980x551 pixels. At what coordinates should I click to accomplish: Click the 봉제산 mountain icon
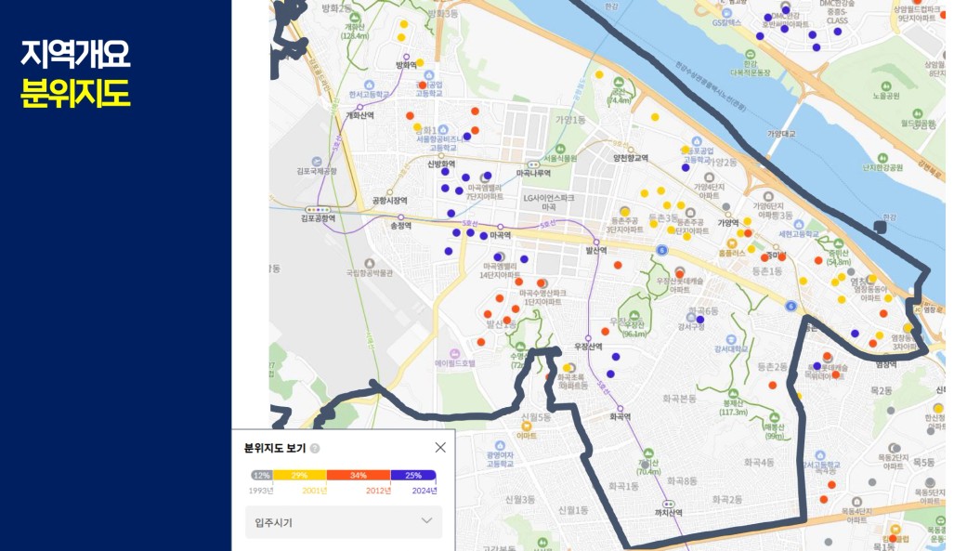[x=733, y=395]
